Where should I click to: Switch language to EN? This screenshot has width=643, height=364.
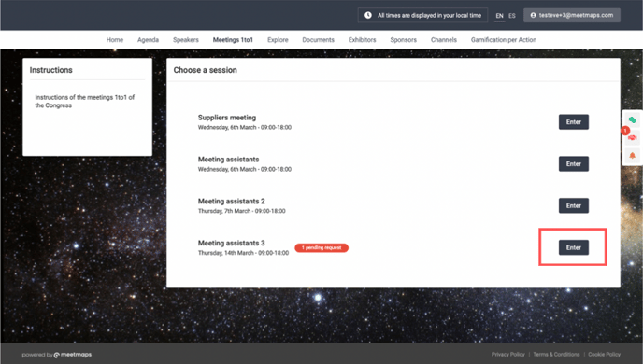click(x=499, y=16)
